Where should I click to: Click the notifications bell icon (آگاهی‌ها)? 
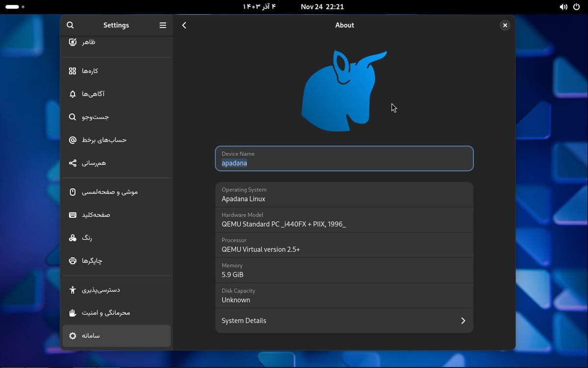[x=73, y=94]
